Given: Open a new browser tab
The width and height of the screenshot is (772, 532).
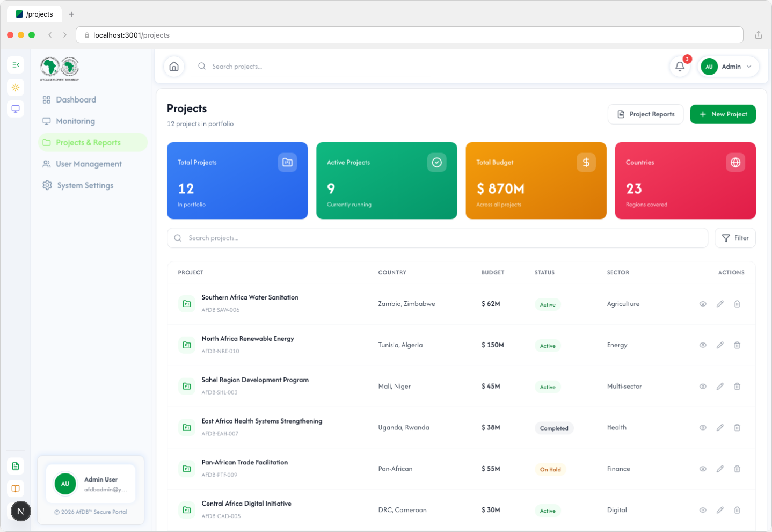Looking at the screenshot, I should [71, 14].
